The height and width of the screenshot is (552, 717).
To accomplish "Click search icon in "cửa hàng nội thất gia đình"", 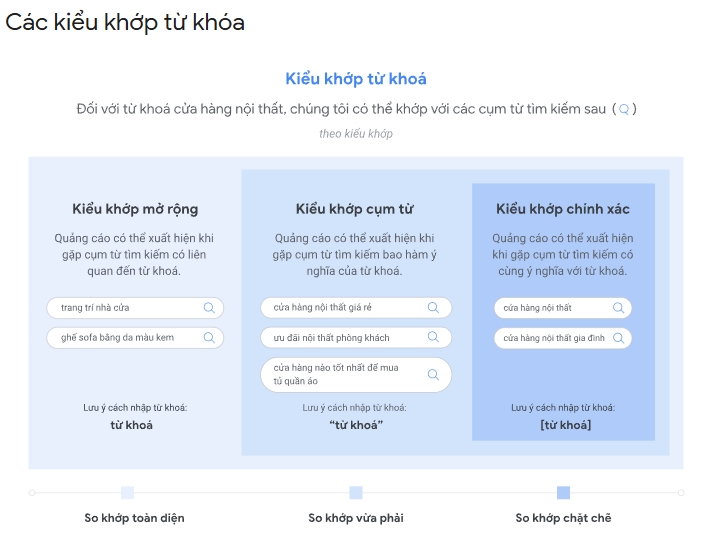I will pos(618,339).
